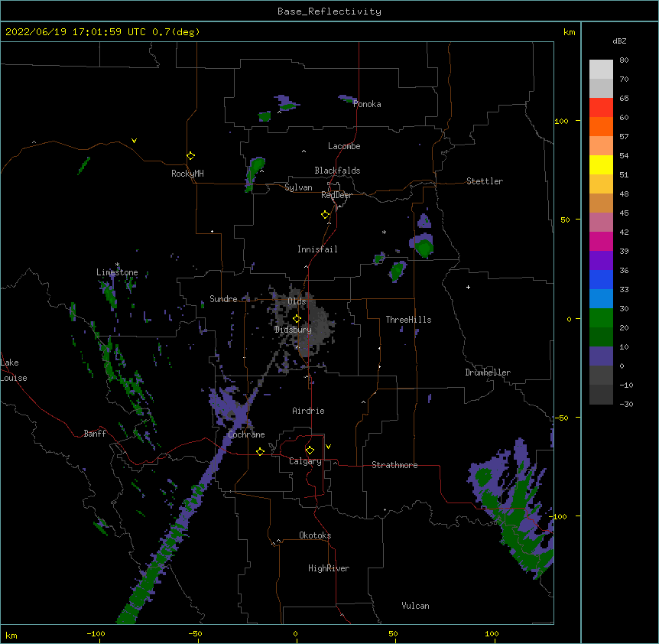This screenshot has width=659, height=644.
Task: Click the Airdrie label
Action: [x=309, y=411]
